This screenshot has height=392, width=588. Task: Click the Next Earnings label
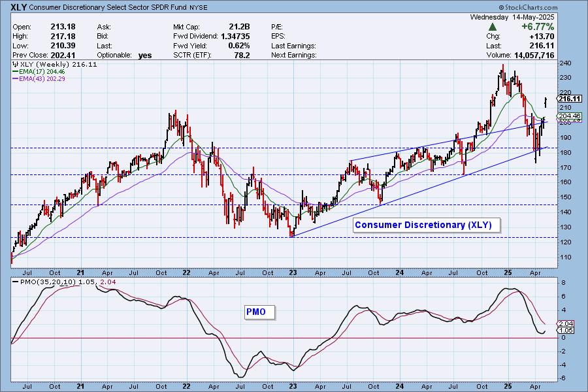pos(293,55)
